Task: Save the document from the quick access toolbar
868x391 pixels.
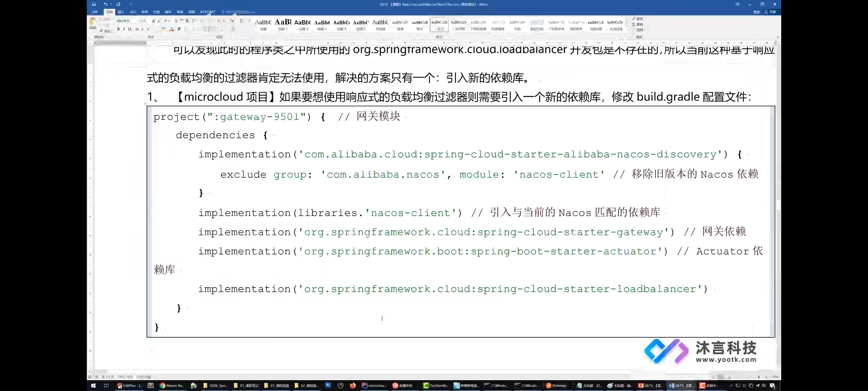Action: point(94,4)
